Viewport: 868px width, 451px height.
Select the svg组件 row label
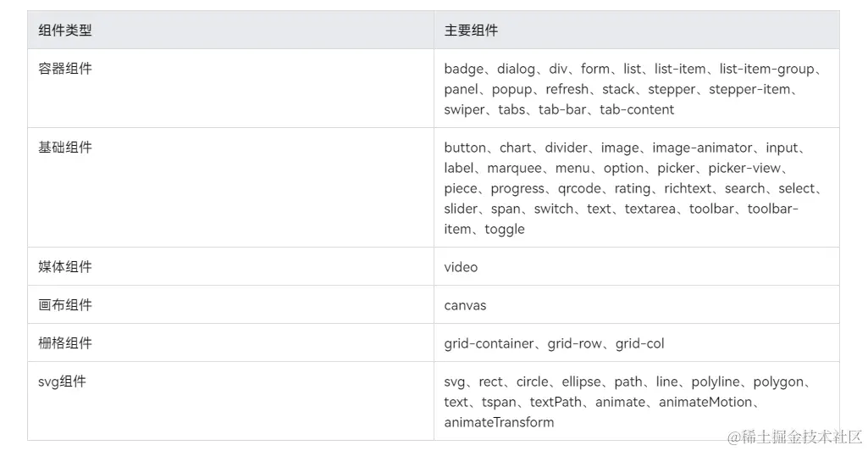click(62, 381)
